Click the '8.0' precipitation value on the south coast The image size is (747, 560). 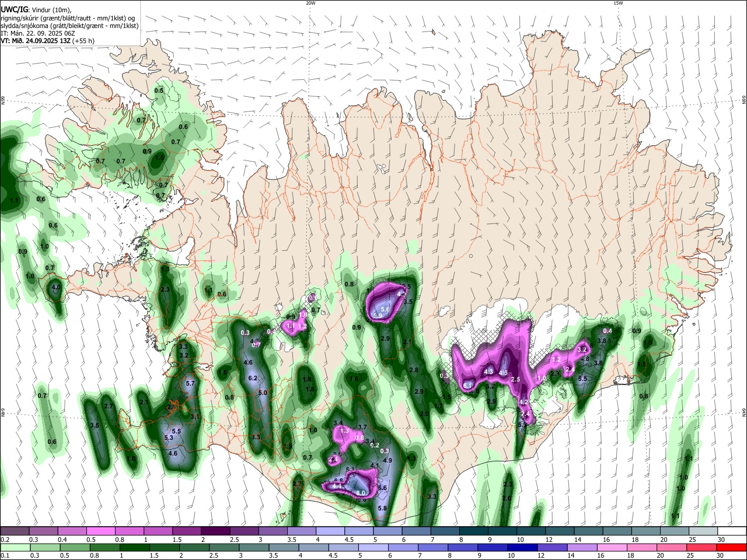(x=361, y=494)
